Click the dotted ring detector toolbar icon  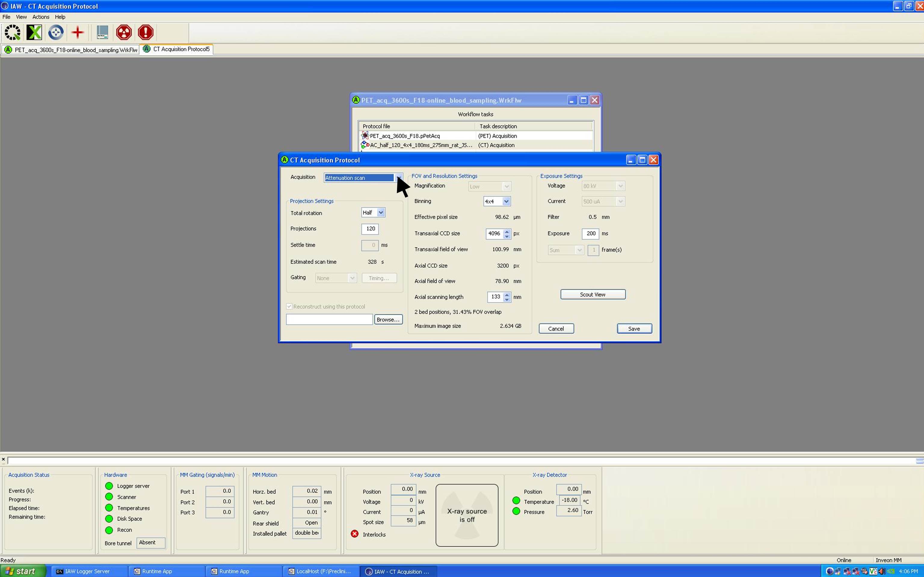[x=13, y=32]
